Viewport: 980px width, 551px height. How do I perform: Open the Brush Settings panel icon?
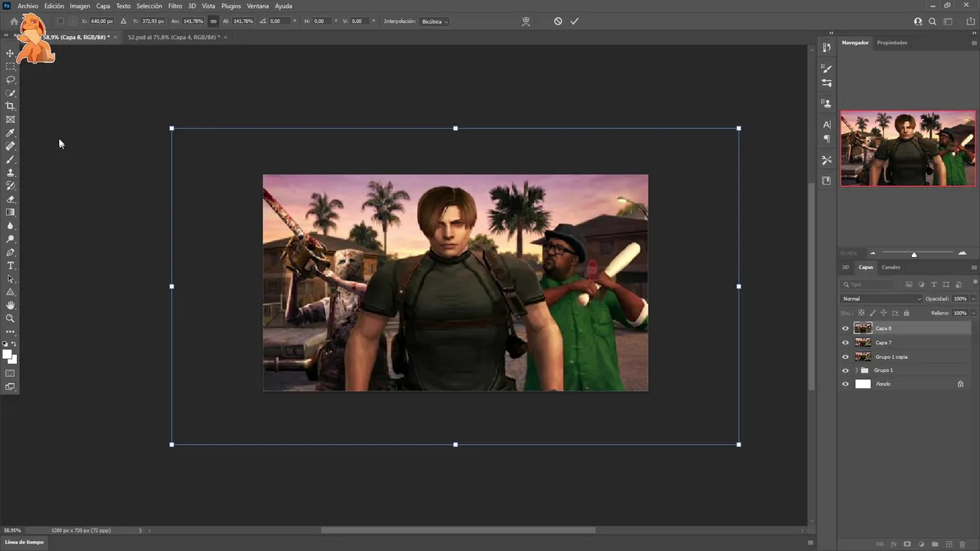[x=826, y=69]
